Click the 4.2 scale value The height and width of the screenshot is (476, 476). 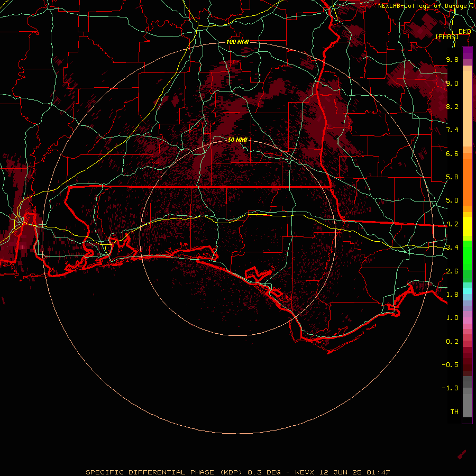(x=452, y=224)
